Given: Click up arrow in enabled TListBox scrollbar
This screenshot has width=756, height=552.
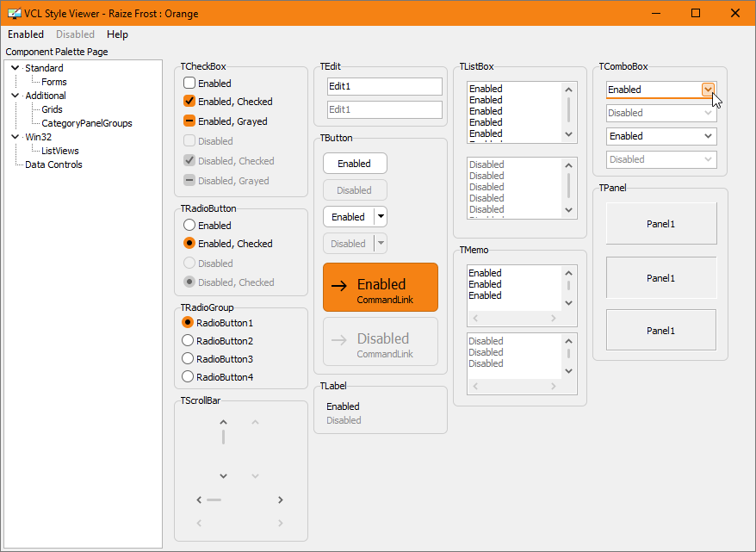Looking at the screenshot, I should pyautogui.click(x=568, y=90).
